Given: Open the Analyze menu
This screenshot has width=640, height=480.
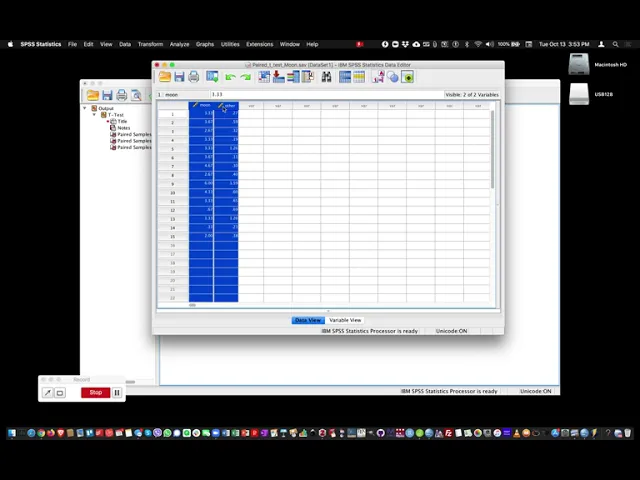Looking at the screenshot, I should pos(180,44).
